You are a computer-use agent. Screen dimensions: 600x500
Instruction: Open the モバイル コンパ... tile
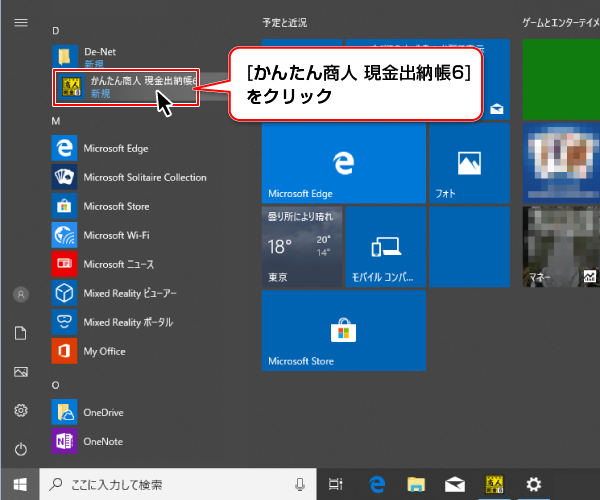[386, 247]
